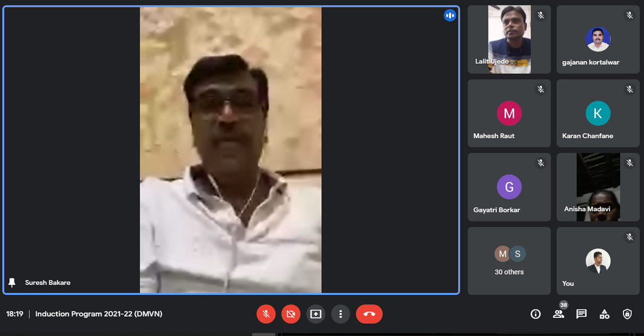This screenshot has height=336, width=644.
Task: Open the host controls shield icon
Action: coord(627,314)
